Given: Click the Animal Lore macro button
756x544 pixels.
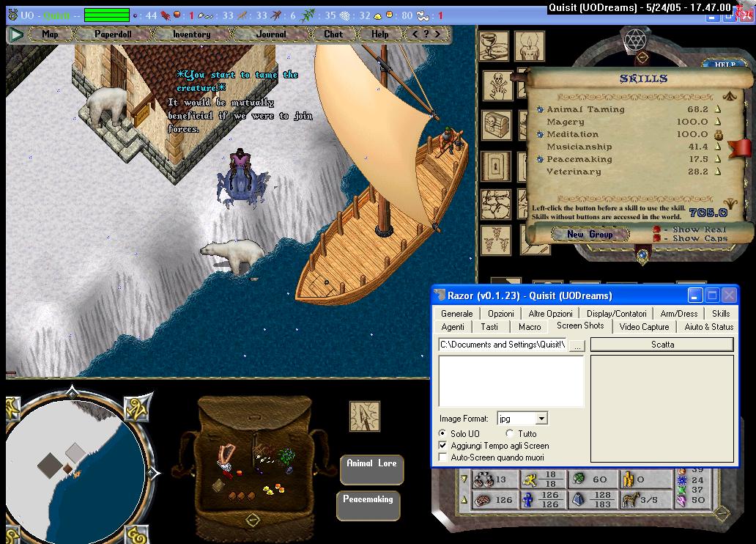Looking at the screenshot, I should [371, 470].
